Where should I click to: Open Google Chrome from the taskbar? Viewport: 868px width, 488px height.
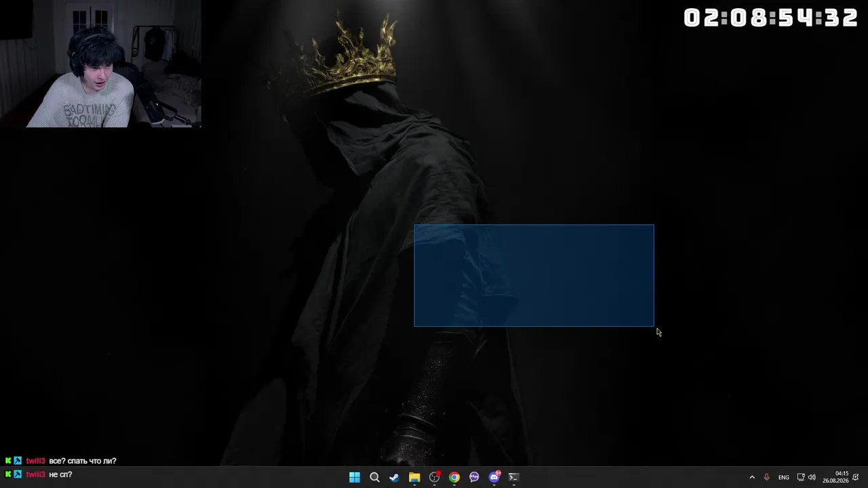click(454, 477)
